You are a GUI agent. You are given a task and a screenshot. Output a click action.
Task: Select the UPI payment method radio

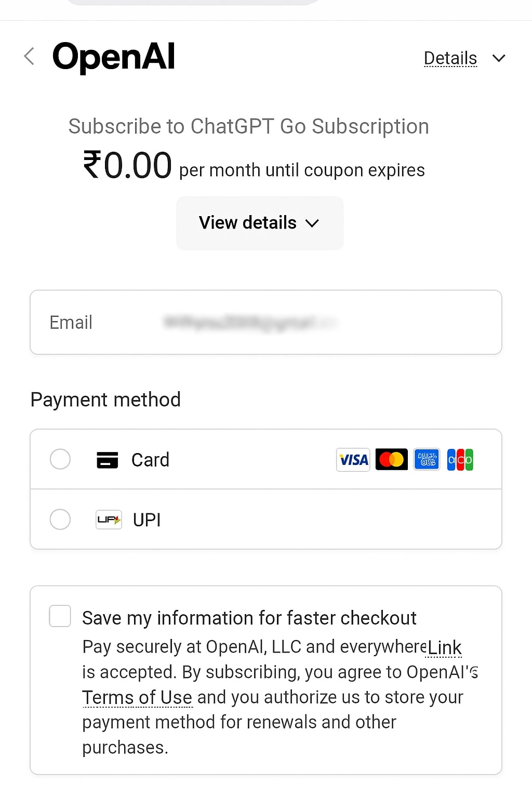click(x=60, y=519)
